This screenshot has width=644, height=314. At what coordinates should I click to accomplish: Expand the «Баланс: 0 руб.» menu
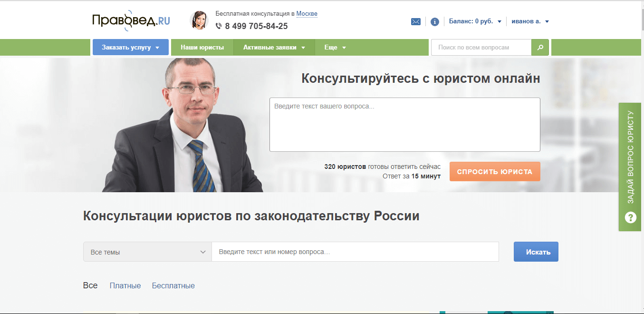(475, 21)
